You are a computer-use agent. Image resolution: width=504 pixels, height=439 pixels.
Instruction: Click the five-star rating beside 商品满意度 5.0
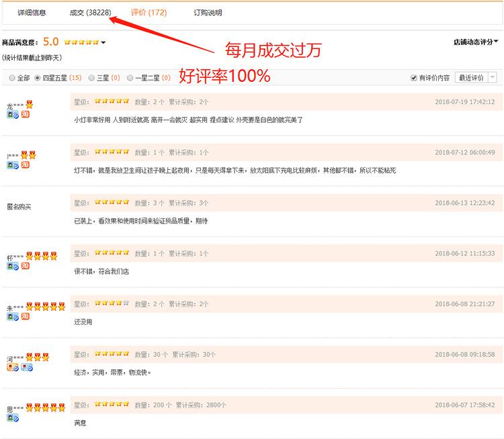point(80,42)
